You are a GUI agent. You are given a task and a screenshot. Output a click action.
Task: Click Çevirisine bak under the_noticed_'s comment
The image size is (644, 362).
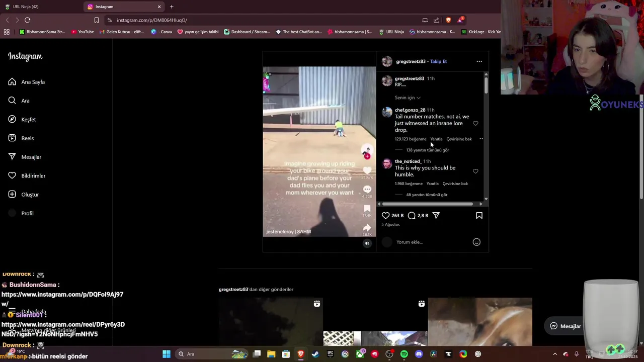point(455,184)
